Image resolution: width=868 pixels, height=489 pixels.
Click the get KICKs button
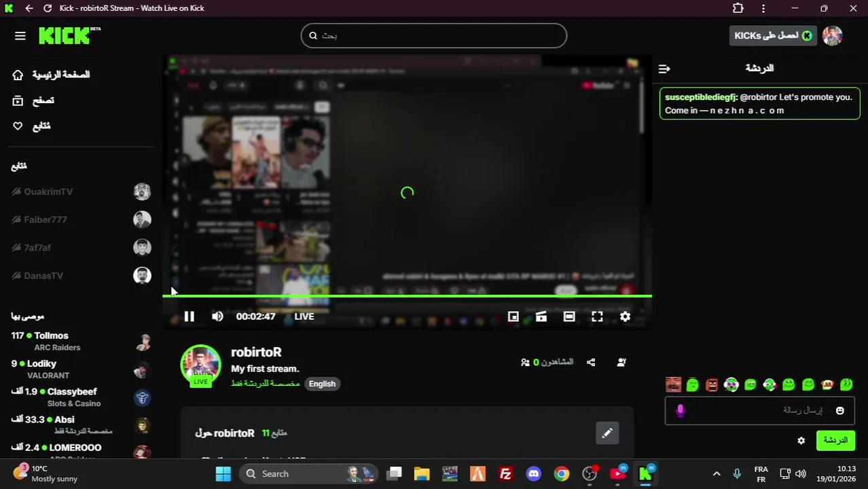click(773, 36)
